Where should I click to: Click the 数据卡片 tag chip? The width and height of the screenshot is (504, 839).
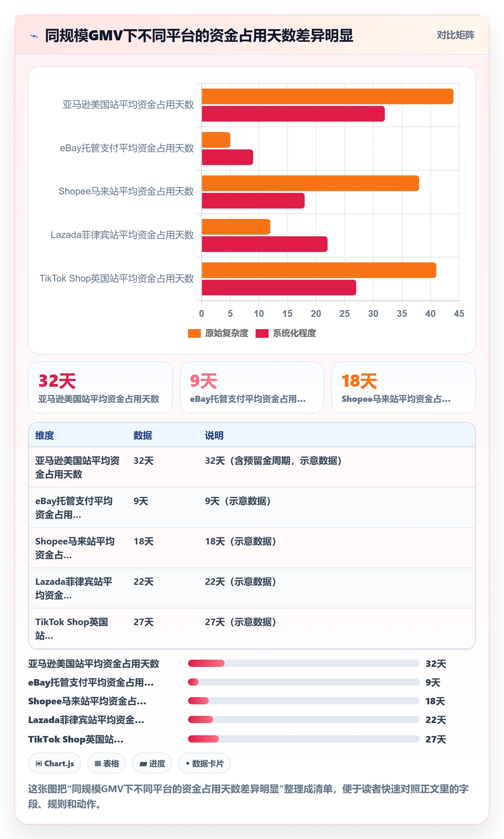[204, 763]
